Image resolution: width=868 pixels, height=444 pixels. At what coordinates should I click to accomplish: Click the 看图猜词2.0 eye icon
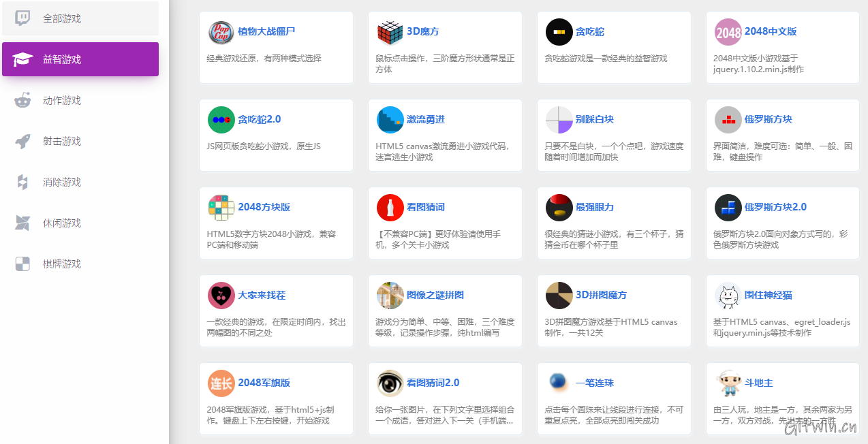[390, 383]
